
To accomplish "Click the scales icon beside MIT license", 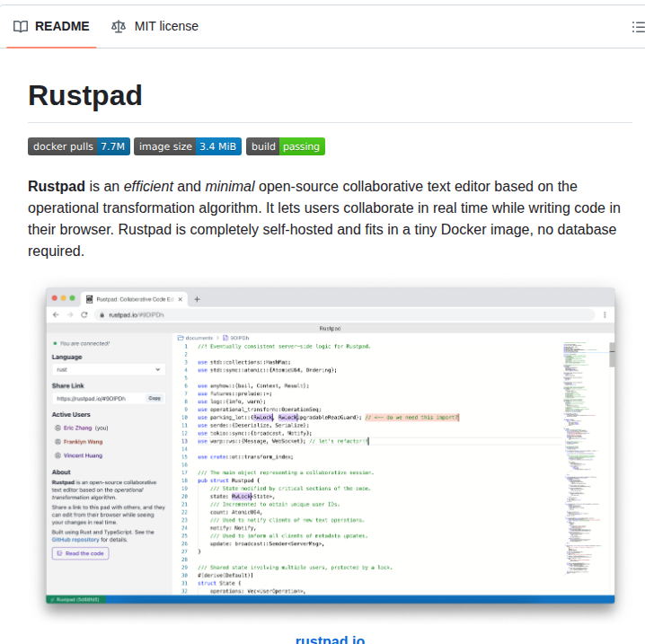I will (119, 26).
